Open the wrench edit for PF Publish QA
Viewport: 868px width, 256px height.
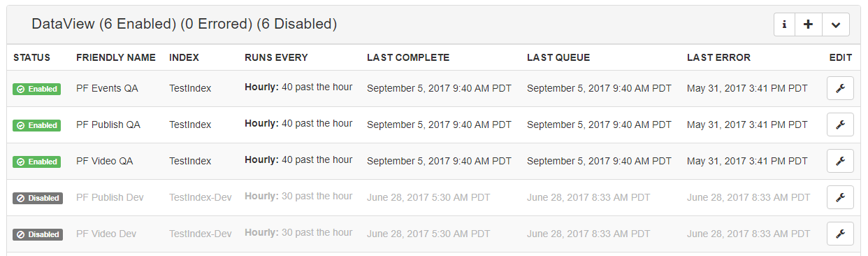point(840,125)
